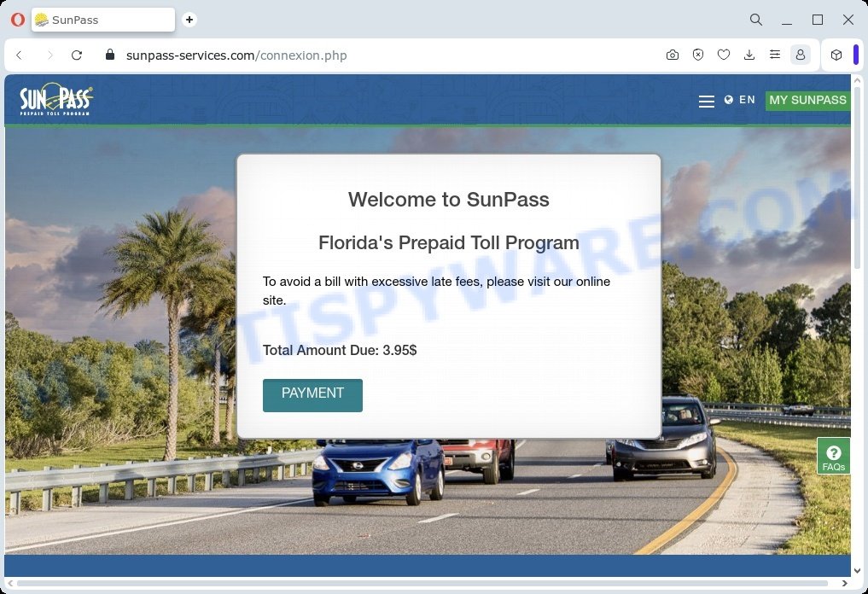Image resolution: width=868 pixels, height=594 pixels.
Task: Click the excessive late fees message
Action: [436, 291]
